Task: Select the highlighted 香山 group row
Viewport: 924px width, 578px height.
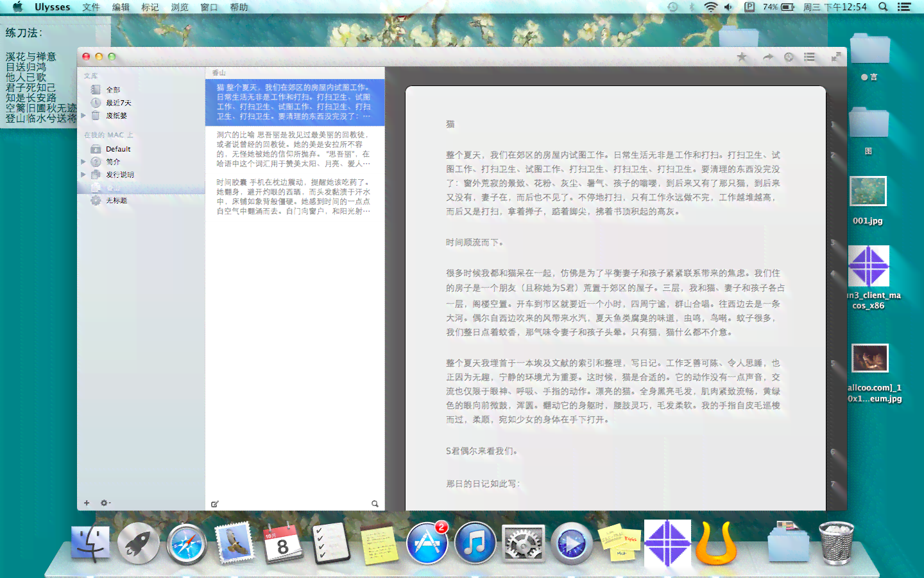Action: tap(141, 188)
